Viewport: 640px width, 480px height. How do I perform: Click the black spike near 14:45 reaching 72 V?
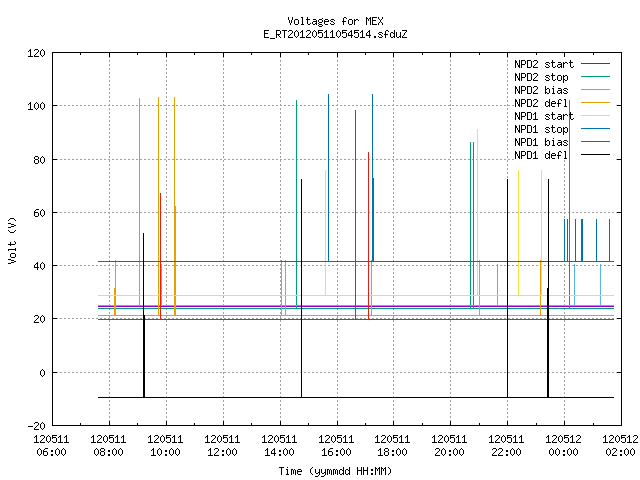click(x=302, y=288)
